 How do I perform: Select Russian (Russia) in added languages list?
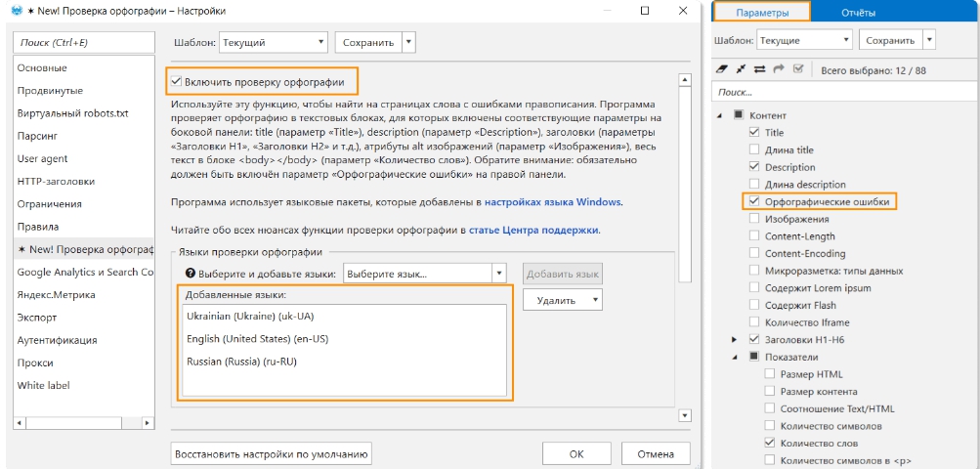(241, 362)
